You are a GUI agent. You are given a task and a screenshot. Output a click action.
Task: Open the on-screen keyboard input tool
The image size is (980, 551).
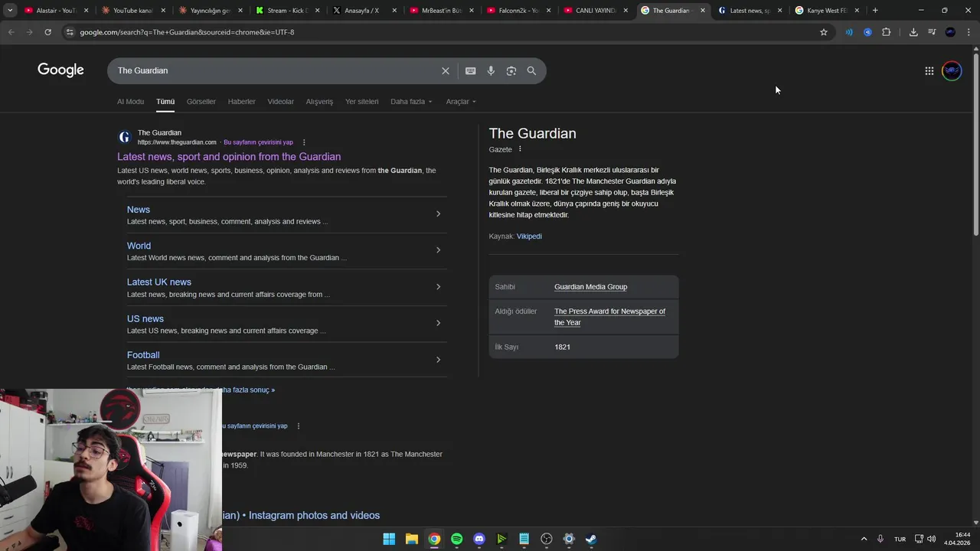[x=470, y=70]
